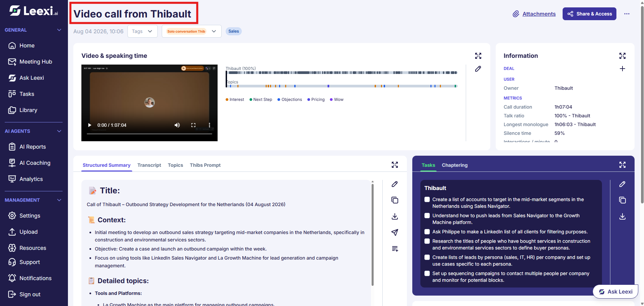Screen dimensions: 644x306
Task: Check task 'Research the titles of people'
Action: (x=427, y=241)
